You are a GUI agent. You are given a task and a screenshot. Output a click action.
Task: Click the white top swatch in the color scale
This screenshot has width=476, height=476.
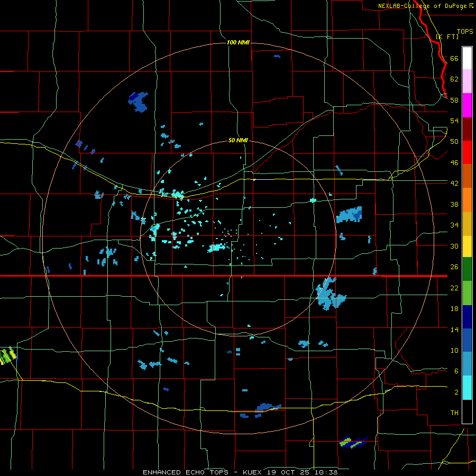tap(467, 58)
